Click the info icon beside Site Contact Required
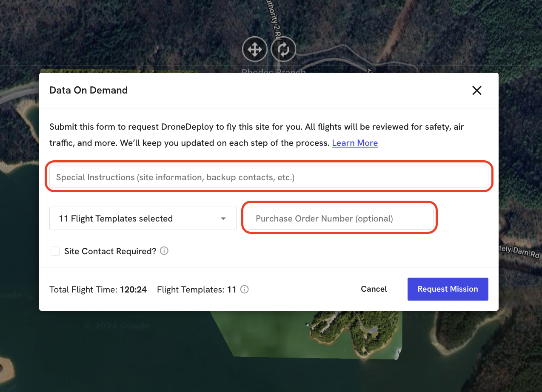 point(164,251)
